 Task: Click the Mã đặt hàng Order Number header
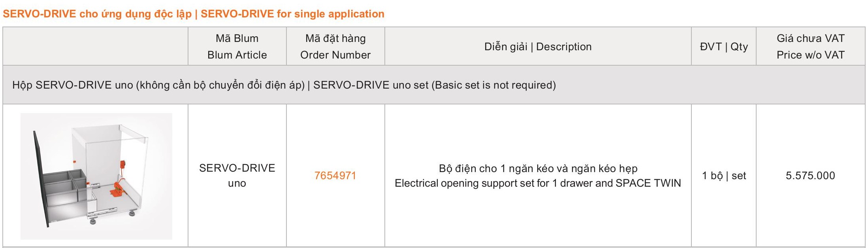click(x=335, y=46)
